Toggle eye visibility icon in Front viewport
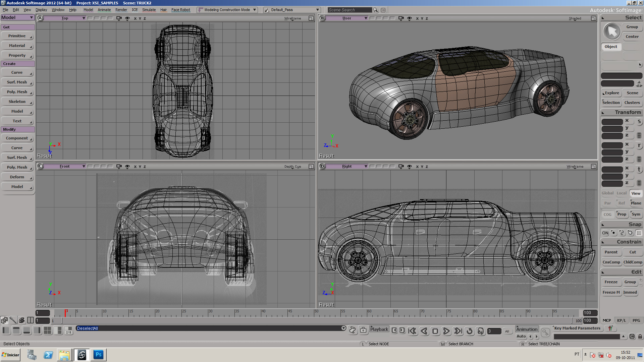 127,167
